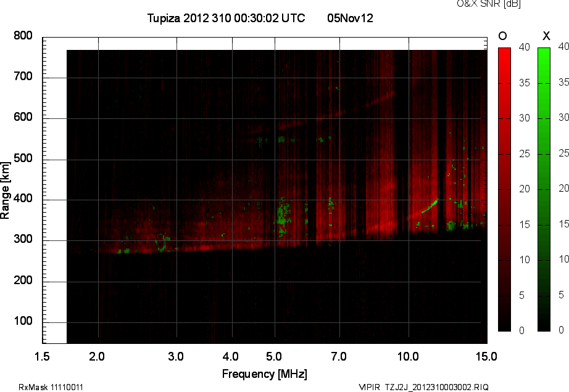Click the "O&X SNR [dB]" colorbar heading
Screen dimensions: 569x392
[488, 4]
